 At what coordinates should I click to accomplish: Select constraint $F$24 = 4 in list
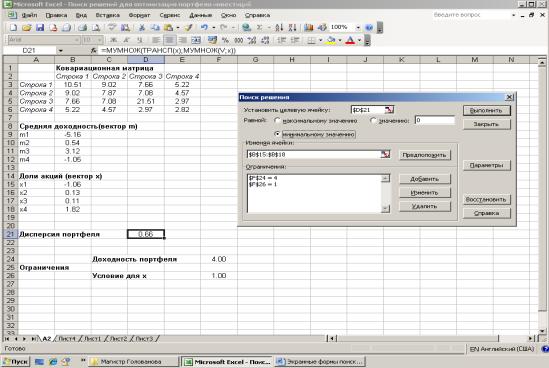[x=263, y=178]
